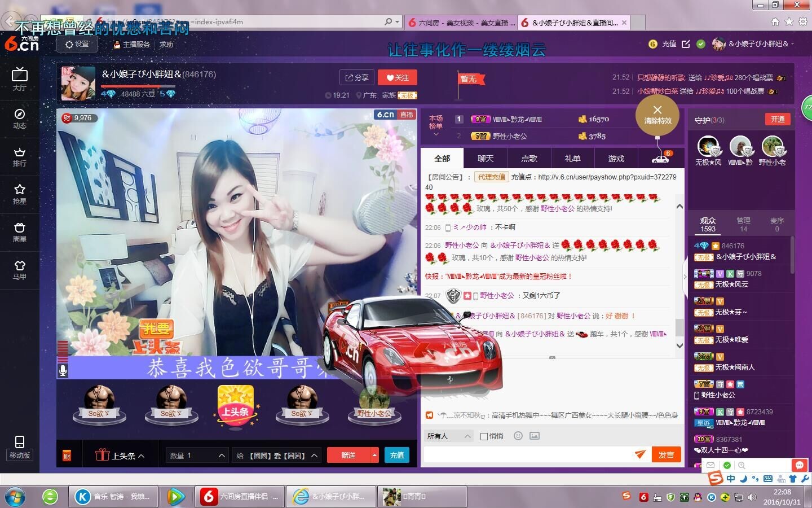This screenshot has width=812, height=508.
Task: Click chat scrollbar down arrow
Action: (x=679, y=345)
